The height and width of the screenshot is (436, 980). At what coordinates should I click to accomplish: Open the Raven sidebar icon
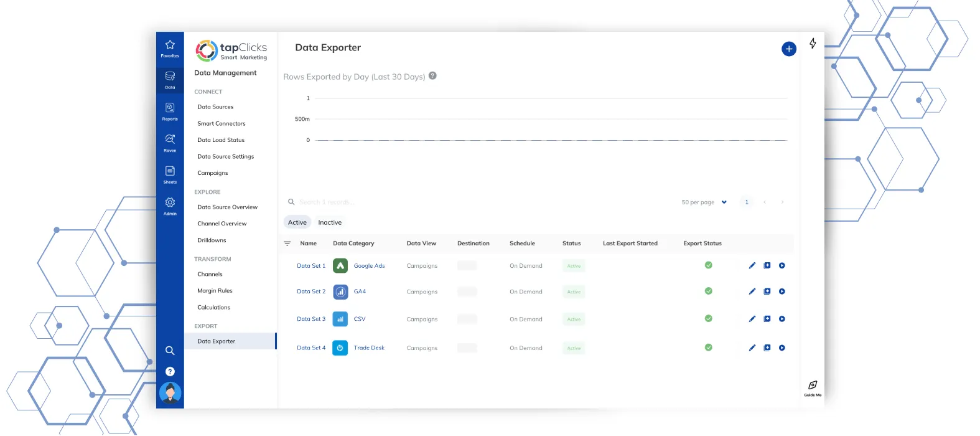tap(170, 143)
